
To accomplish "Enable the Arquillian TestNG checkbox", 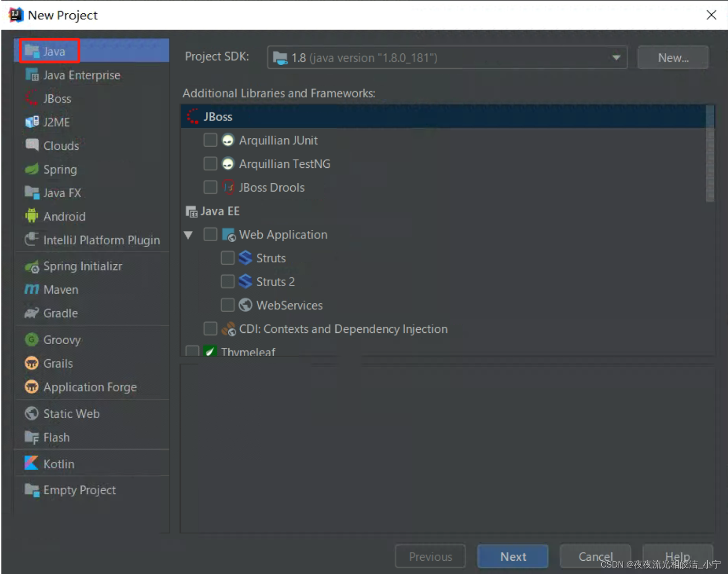I will pos(210,163).
